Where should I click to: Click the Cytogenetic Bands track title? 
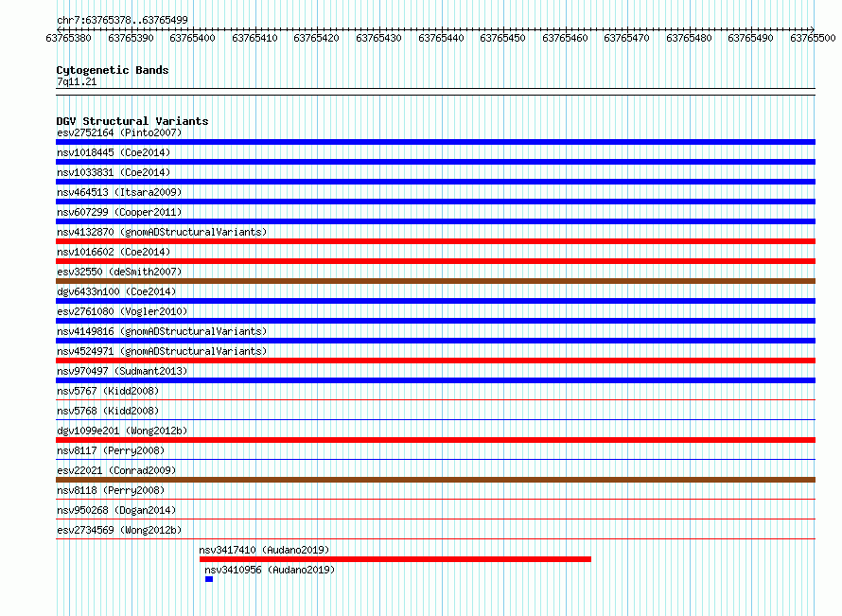click(x=113, y=70)
